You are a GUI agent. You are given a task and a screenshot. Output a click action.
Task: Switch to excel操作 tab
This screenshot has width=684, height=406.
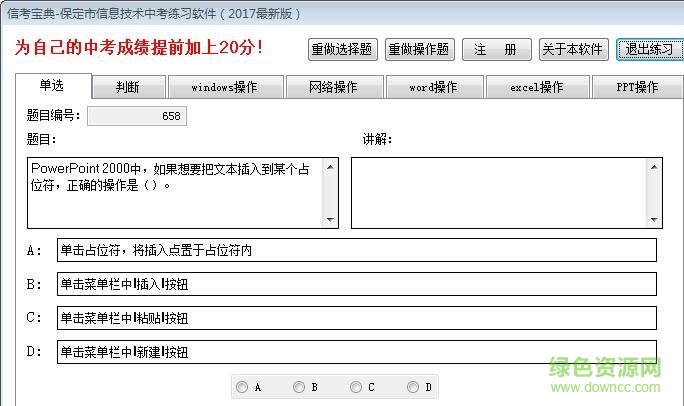pos(537,87)
